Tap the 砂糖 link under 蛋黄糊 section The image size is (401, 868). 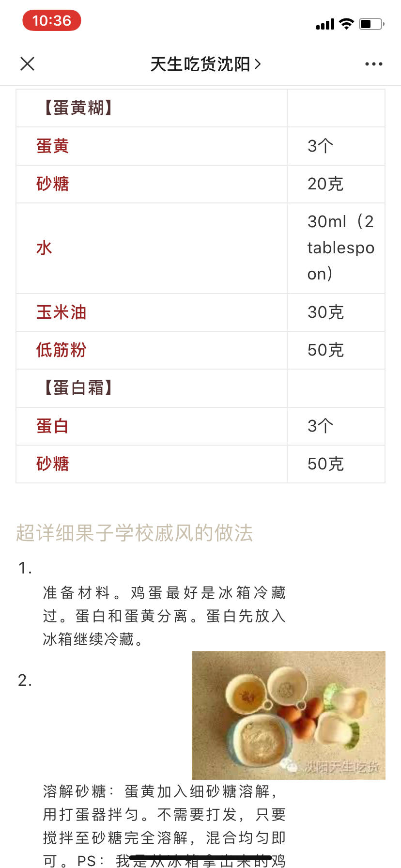(x=53, y=184)
